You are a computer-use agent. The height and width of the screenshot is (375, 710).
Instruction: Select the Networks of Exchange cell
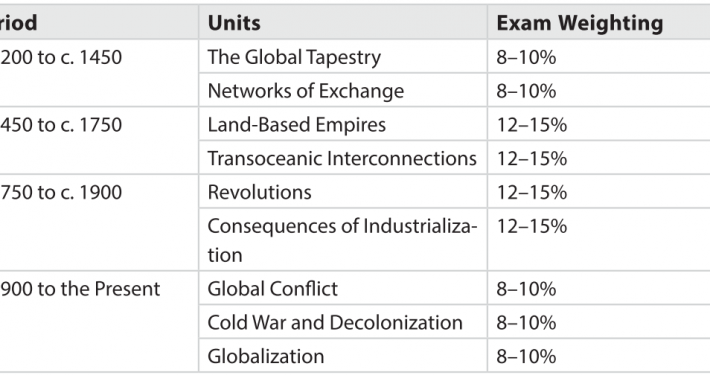click(343, 90)
